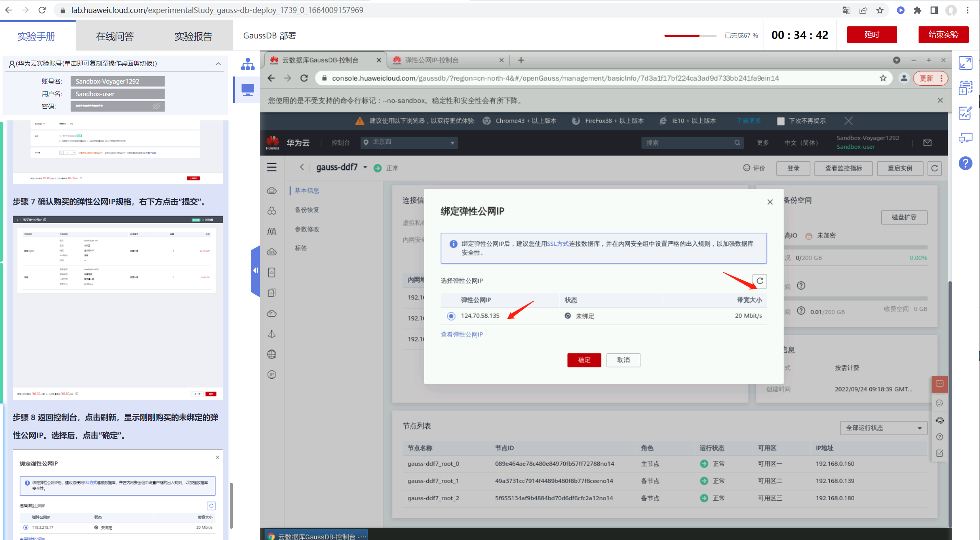Expand the 全部运行状态 (All running statuses) filter dropdown
The width and height of the screenshot is (980, 540).
[x=883, y=428]
